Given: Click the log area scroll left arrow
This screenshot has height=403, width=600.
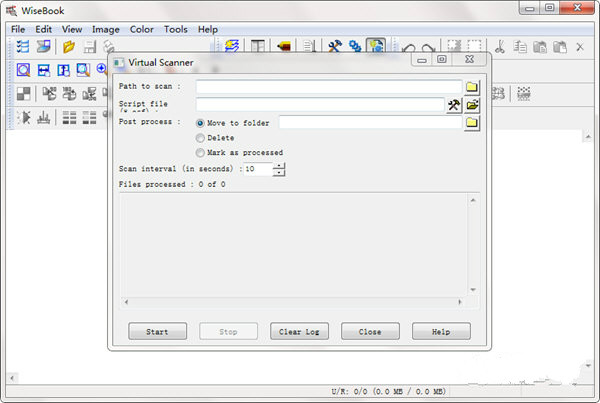Looking at the screenshot, I should tap(126, 302).
